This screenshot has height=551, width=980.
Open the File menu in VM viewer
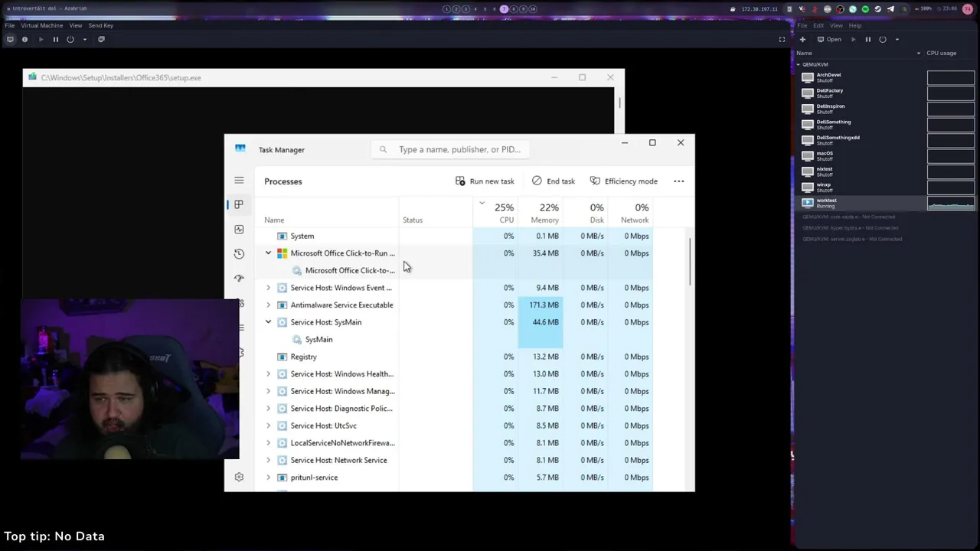(10, 25)
